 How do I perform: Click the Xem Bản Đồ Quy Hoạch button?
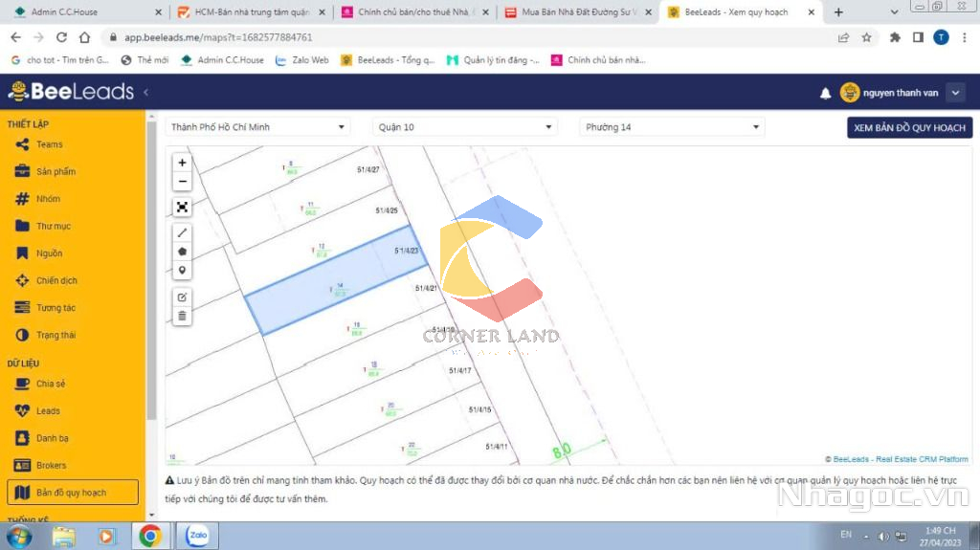(909, 127)
